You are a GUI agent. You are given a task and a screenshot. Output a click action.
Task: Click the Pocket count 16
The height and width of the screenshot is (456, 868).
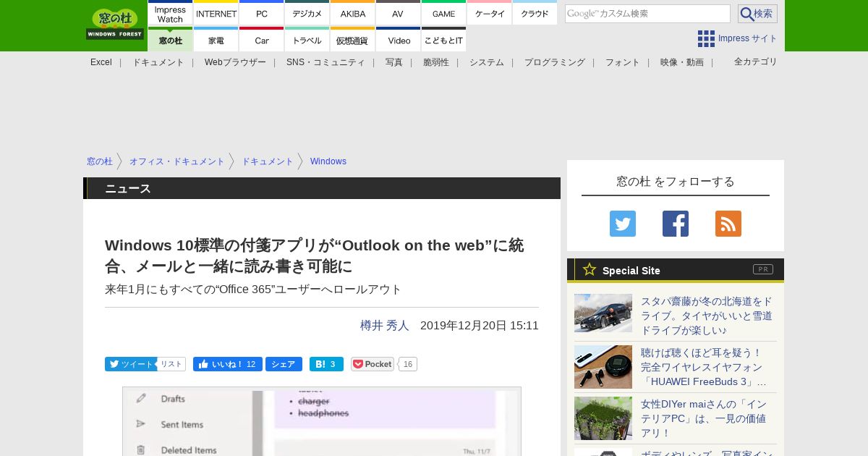coord(408,364)
